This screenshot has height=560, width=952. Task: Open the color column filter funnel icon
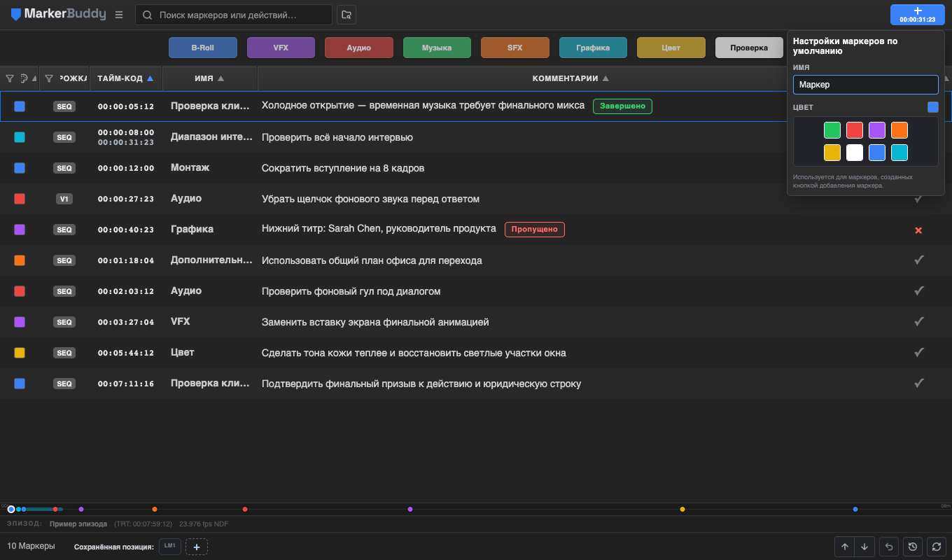10,78
